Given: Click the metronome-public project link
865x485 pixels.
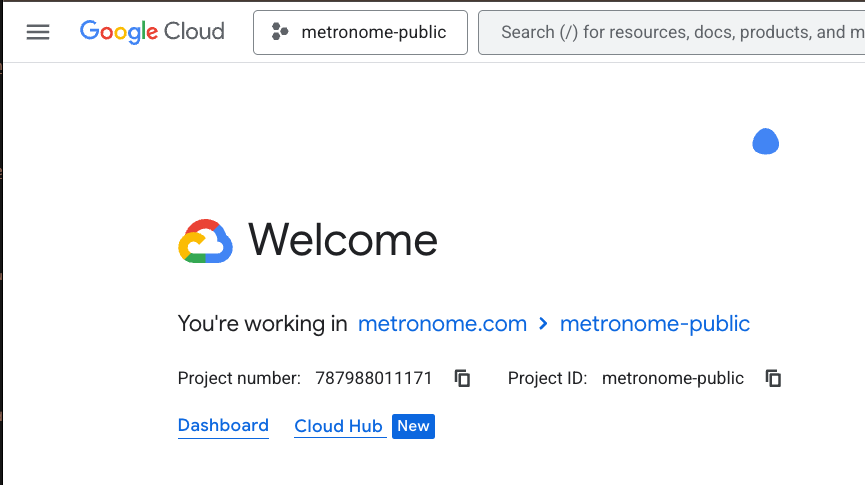Looking at the screenshot, I should (x=655, y=324).
